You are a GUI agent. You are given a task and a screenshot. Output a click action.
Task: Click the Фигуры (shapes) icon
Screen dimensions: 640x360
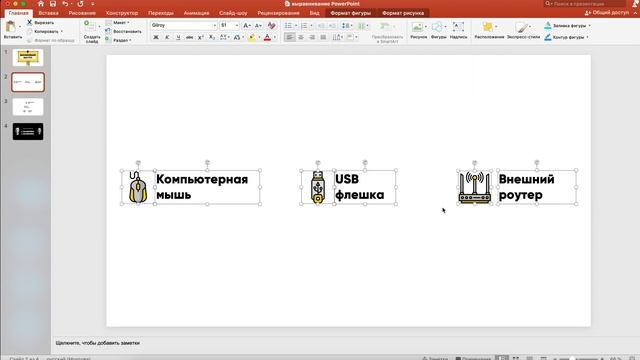coord(437,27)
